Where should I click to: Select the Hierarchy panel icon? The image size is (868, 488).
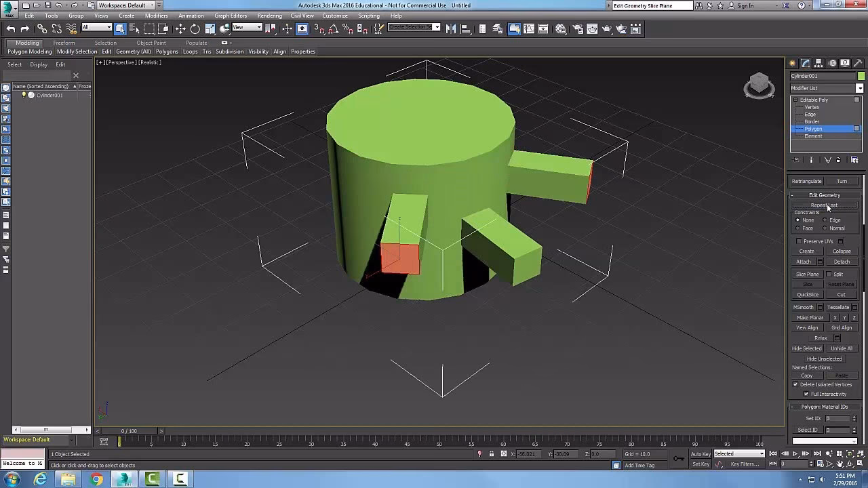(818, 63)
